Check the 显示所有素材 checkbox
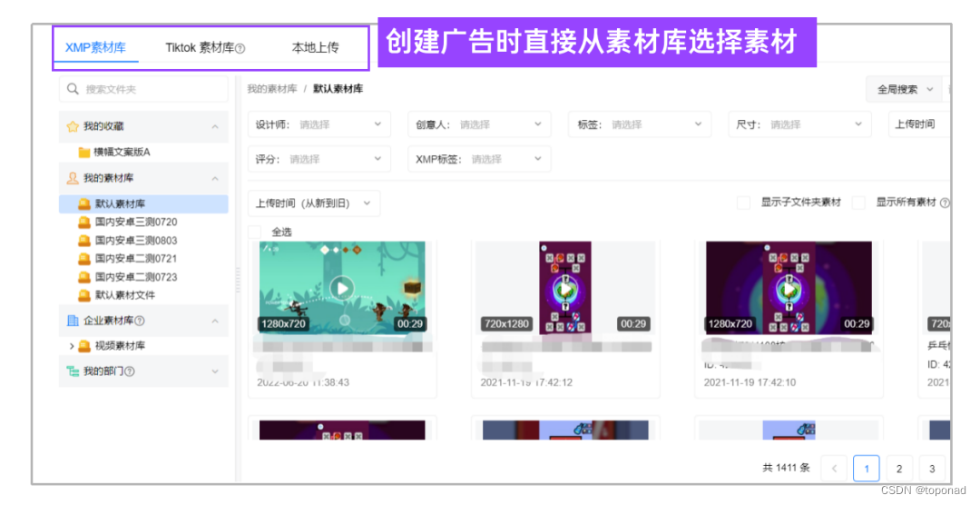 pyautogui.click(x=858, y=203)
